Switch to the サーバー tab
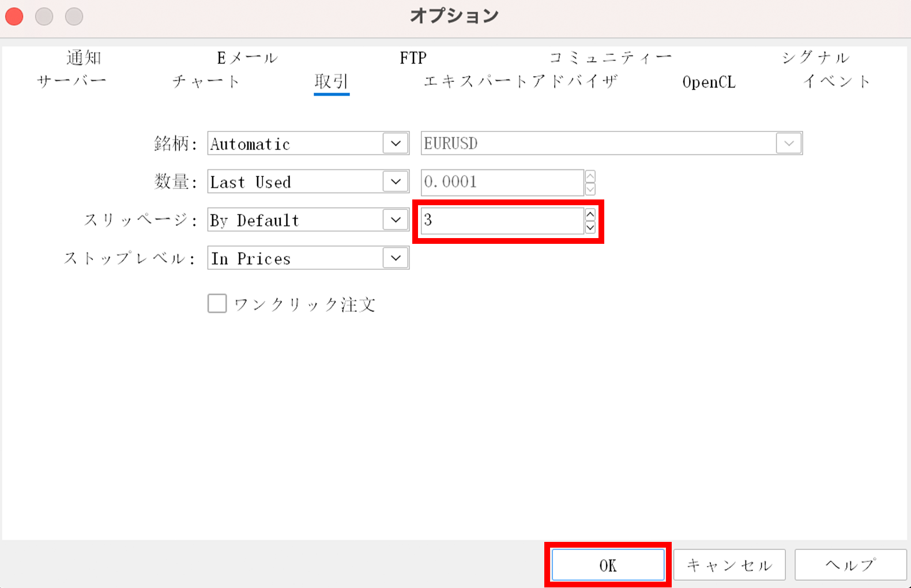Viewport: 911px width, 588px height. tap(71, 81)
